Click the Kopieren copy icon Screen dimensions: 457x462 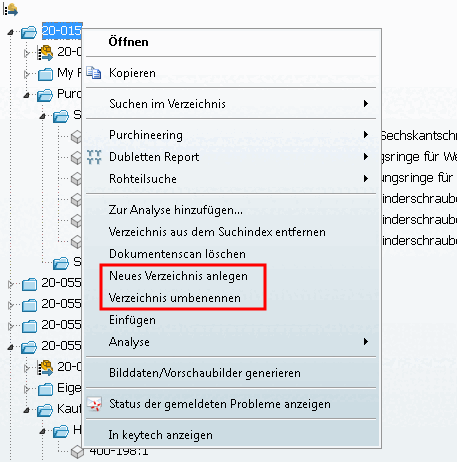click(x=94, y=72)
